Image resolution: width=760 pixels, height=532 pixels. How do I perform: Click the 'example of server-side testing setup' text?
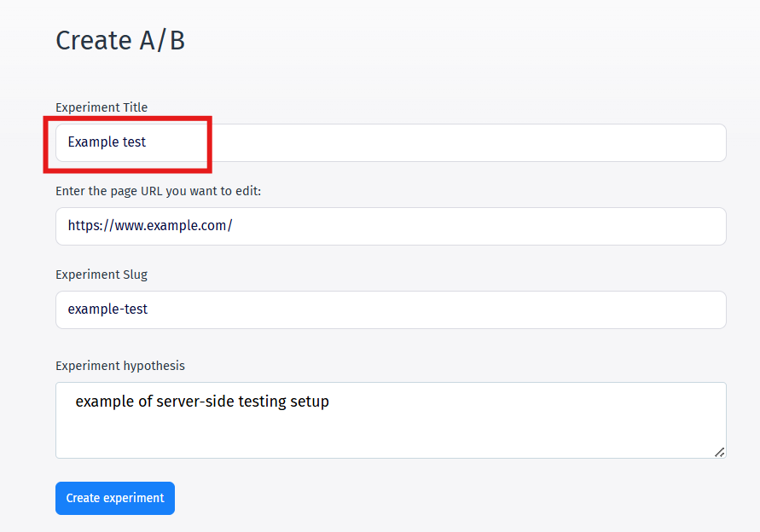click(x=202, y=402)
